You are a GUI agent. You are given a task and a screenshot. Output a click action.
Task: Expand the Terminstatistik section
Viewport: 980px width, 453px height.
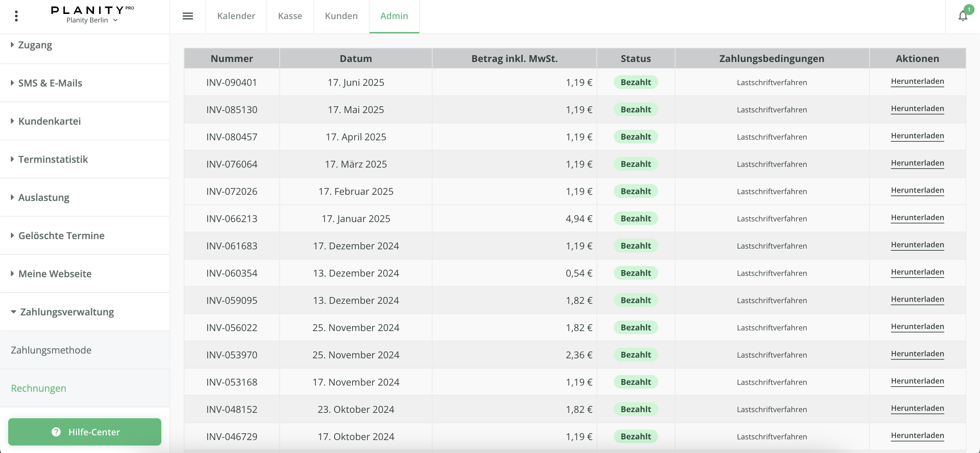(53, 159)
